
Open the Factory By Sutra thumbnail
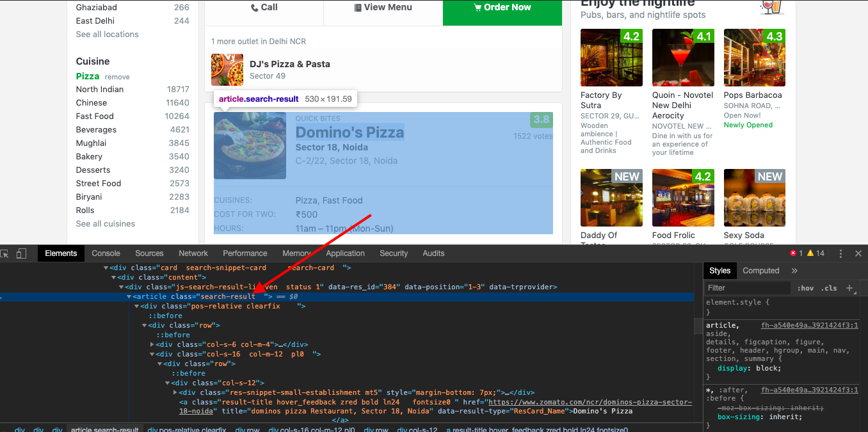pos(611,58)
